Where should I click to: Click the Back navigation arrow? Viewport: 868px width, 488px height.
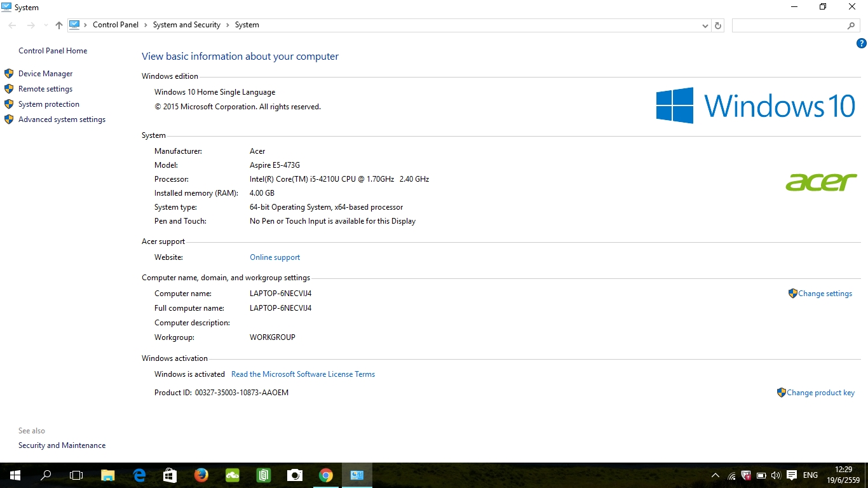coord(13,25)
